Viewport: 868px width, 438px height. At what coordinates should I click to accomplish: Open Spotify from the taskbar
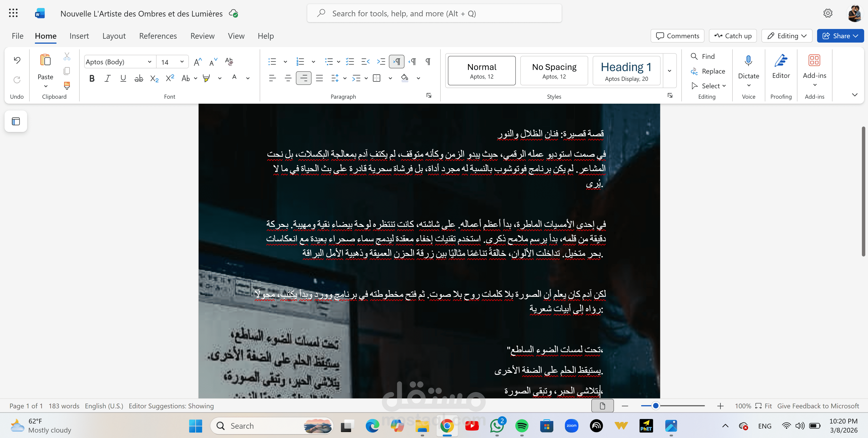[x=522, y=426]
